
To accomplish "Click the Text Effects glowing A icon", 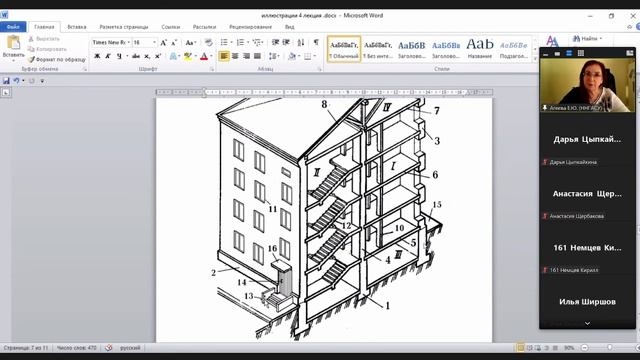I will click(x=173, y=56).
